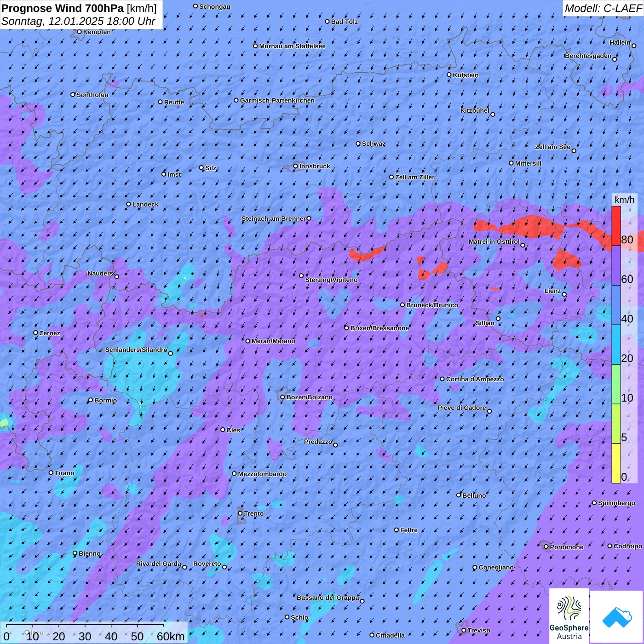Click the Innsbruck city marker
Image resolution: width=644 pixels, height=644 pixels.
coord(296,166)
